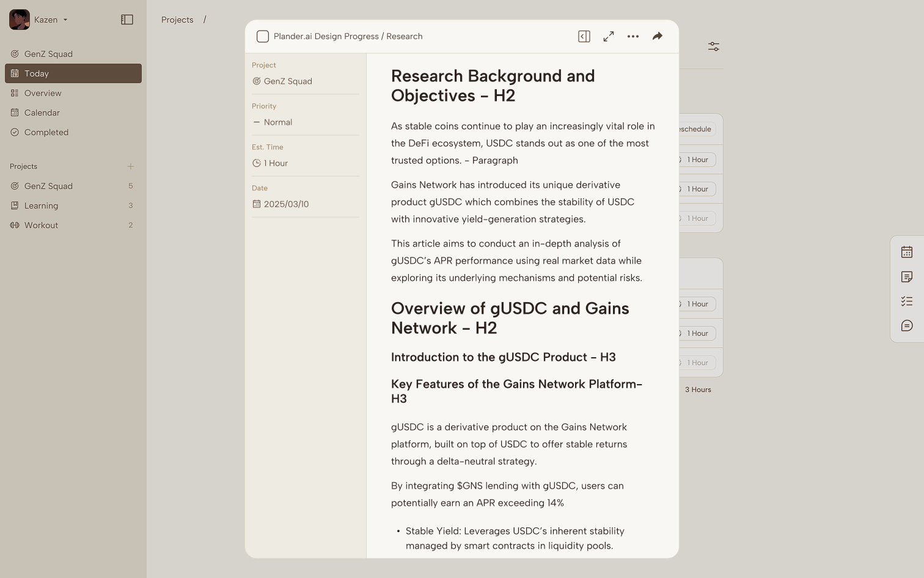Open the three-dot more options menu
This screenshot has height=578, width=924.
pos(632,37)
